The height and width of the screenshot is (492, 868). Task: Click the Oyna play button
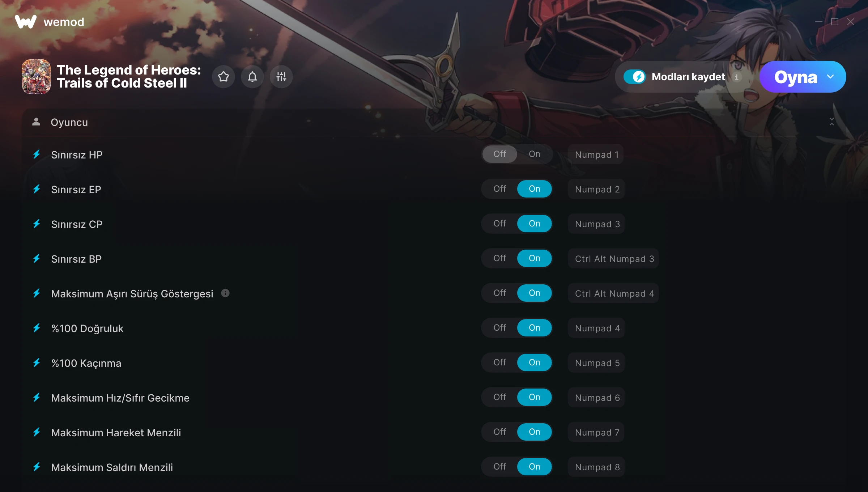796,77
